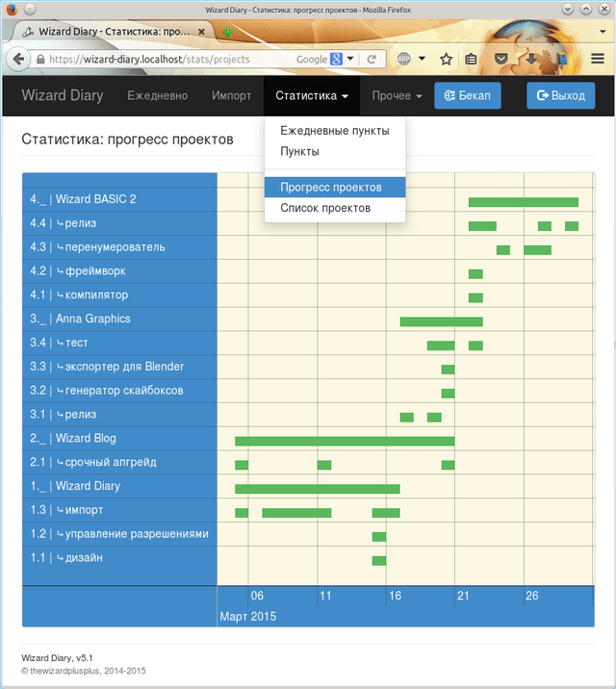This screenshot has width=616, height=689.
Task: Click the Wizard Diary, v5.1 footer text
Action: [x=57, y=658]
